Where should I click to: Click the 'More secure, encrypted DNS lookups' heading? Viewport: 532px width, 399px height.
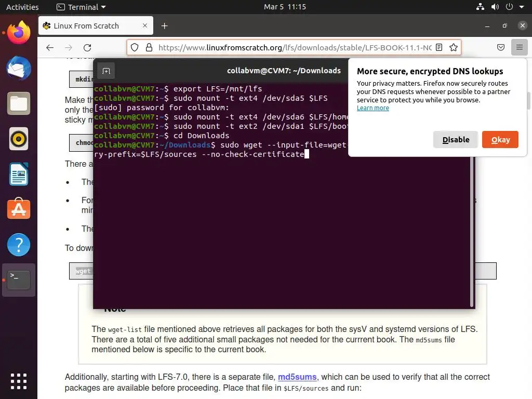point(430,71)
